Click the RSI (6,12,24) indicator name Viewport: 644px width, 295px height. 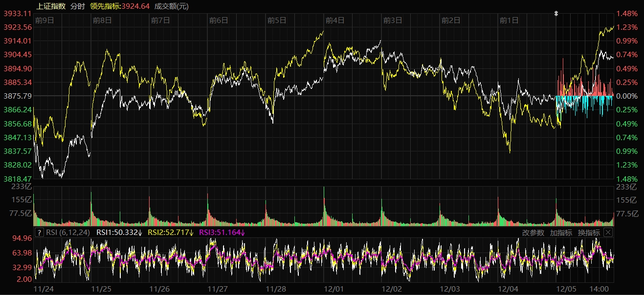(68, 232)
